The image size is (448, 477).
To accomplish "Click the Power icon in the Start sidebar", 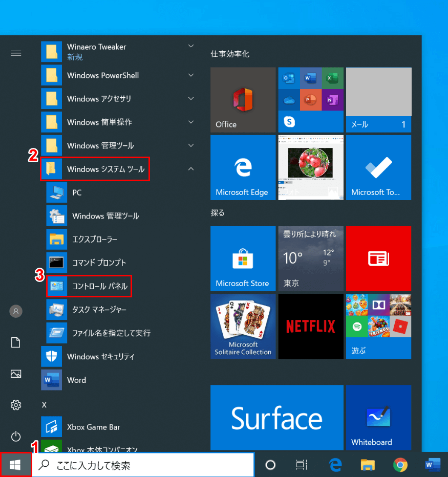I will pyautogui.click(x=16, y=436).
